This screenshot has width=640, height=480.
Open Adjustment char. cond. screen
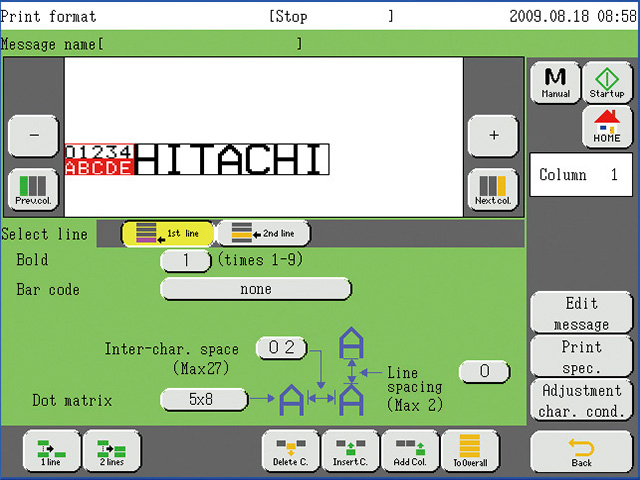point(581,400)
